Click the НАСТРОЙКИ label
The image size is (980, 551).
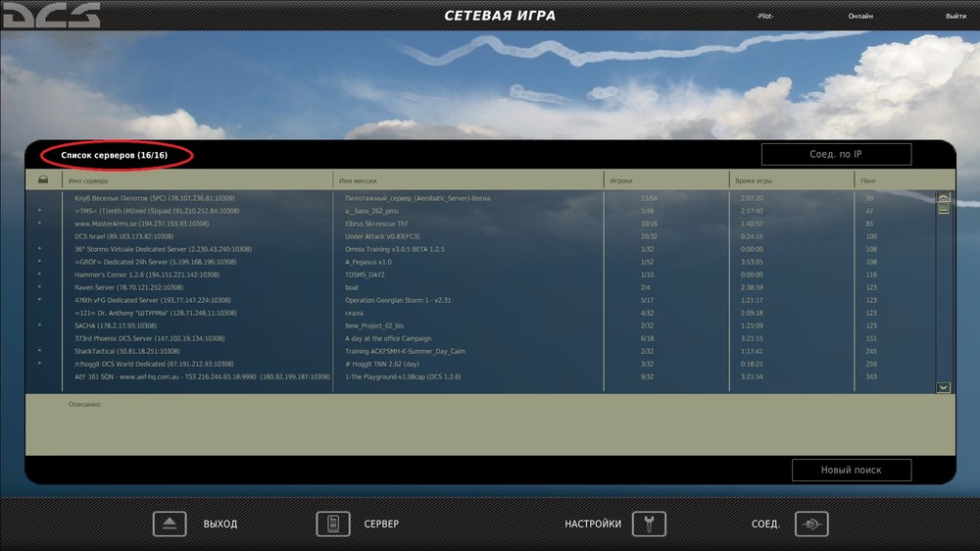pos(593,525)
